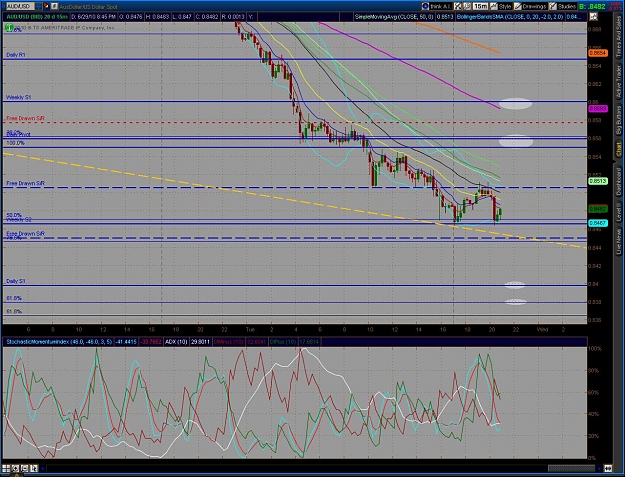The image size is (625, 477).
Task: Click the left scroll arrow at bottom
Action: (43, 468)
